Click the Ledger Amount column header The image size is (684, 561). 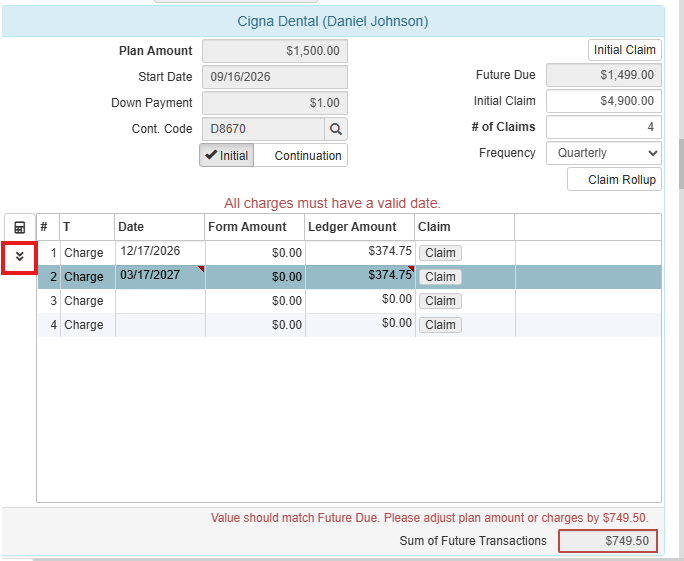[360, 227]
